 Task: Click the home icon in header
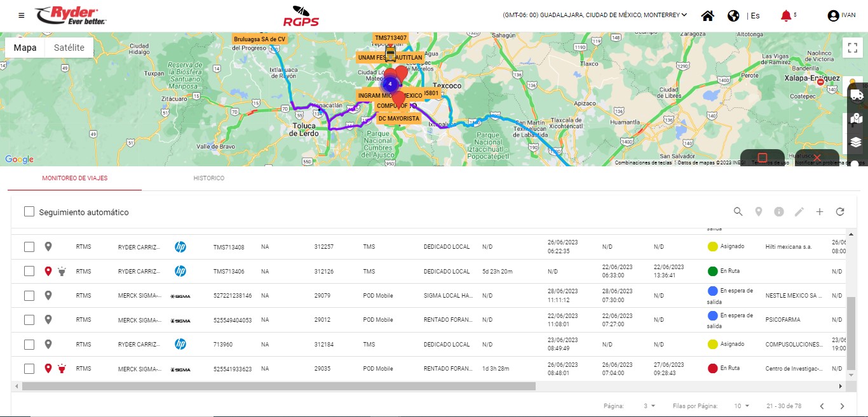coord(707,16)
